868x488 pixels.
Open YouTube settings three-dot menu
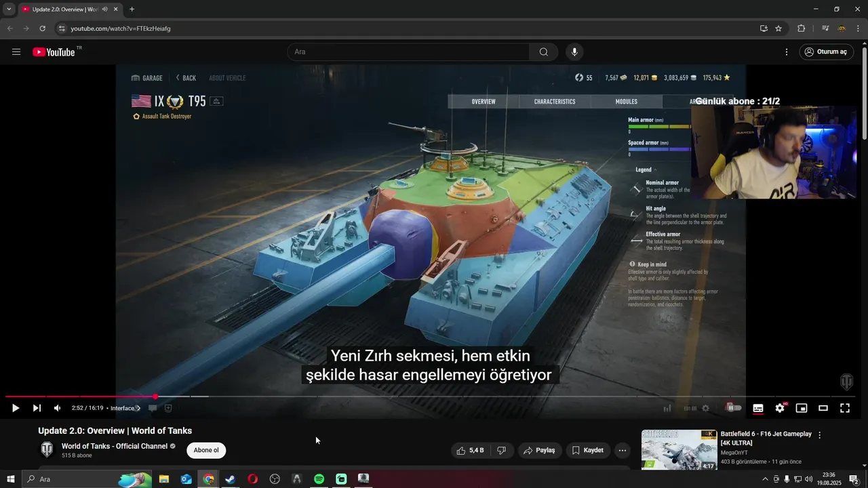pos(787,52)
